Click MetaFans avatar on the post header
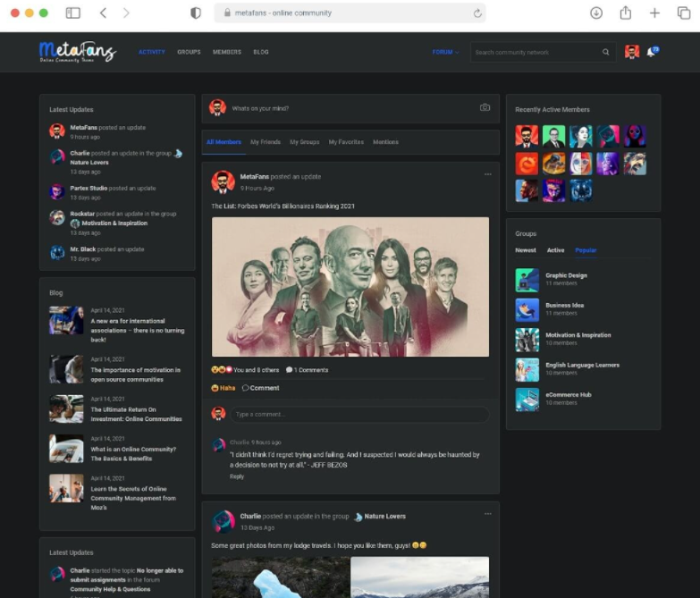The image size is (700, 598). click(x=223, y=181)
